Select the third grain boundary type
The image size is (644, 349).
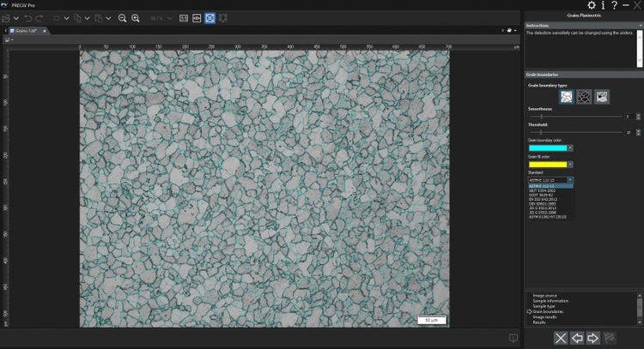(602, 98)
